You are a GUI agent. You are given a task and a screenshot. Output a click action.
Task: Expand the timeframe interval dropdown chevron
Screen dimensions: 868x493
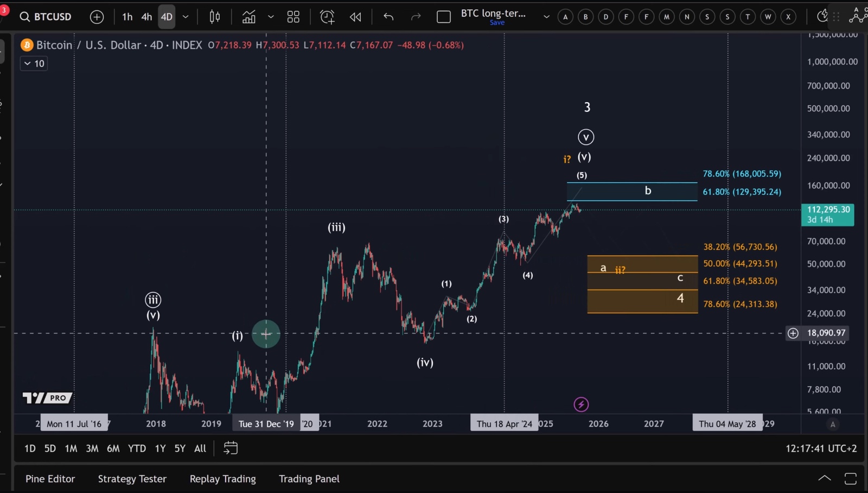[186, 17]
